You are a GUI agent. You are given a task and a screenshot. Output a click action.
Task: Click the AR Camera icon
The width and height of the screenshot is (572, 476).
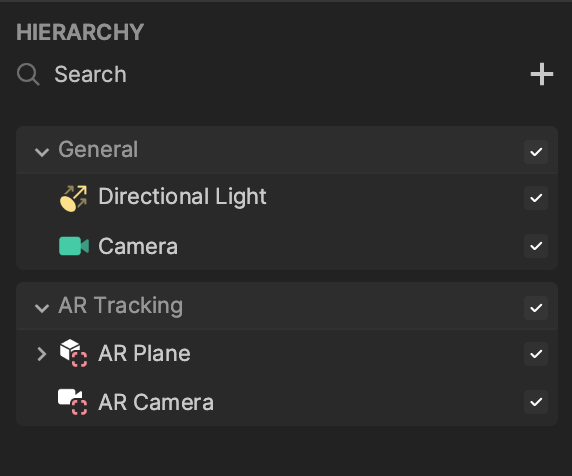pyautogui.click(x=73, y=402)
